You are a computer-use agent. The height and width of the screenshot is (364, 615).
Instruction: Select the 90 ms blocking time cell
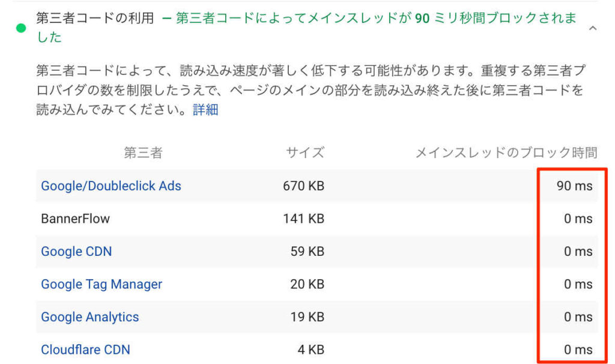pos(575,186)
